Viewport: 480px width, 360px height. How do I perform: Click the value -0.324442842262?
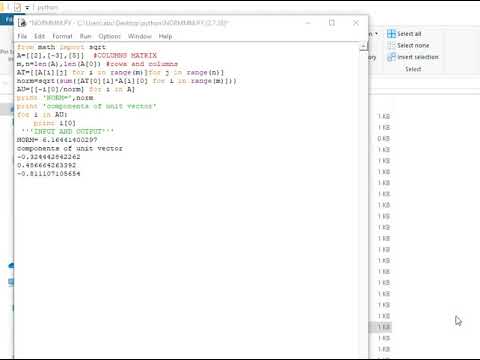coord(49,157)
